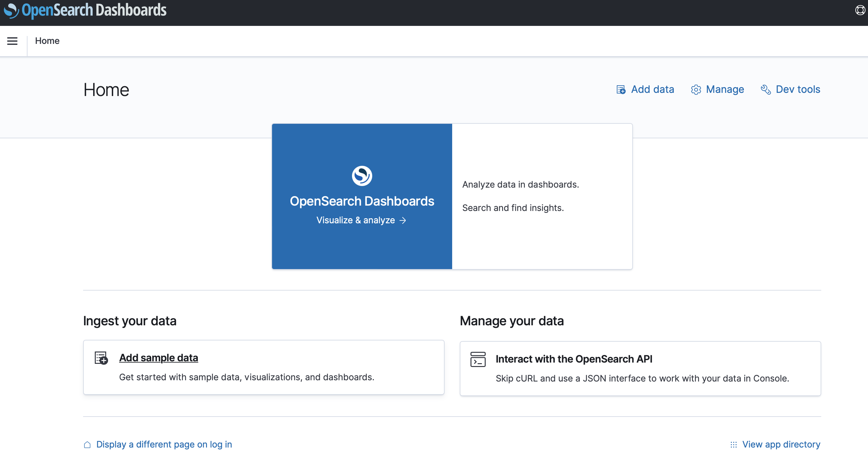Click Display a different page on log in
Viewport: 868px width, 463px height.
pyautogui.click(x=164, y=444)
